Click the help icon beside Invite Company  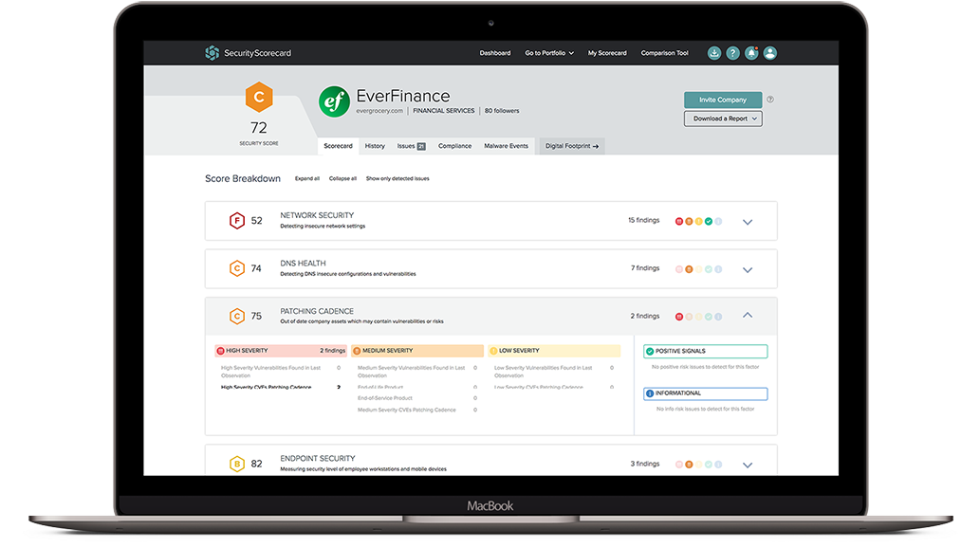[770, 100]
